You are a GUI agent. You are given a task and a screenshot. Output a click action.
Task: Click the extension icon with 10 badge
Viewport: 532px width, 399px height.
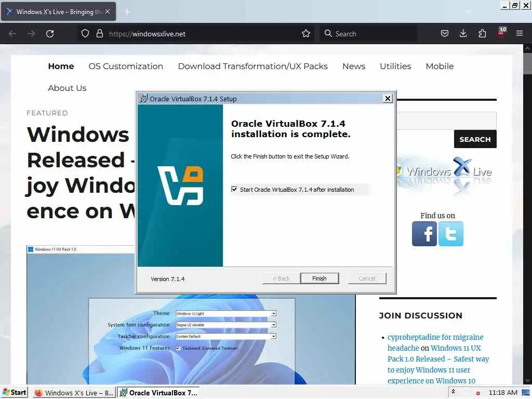click(501, 33)
